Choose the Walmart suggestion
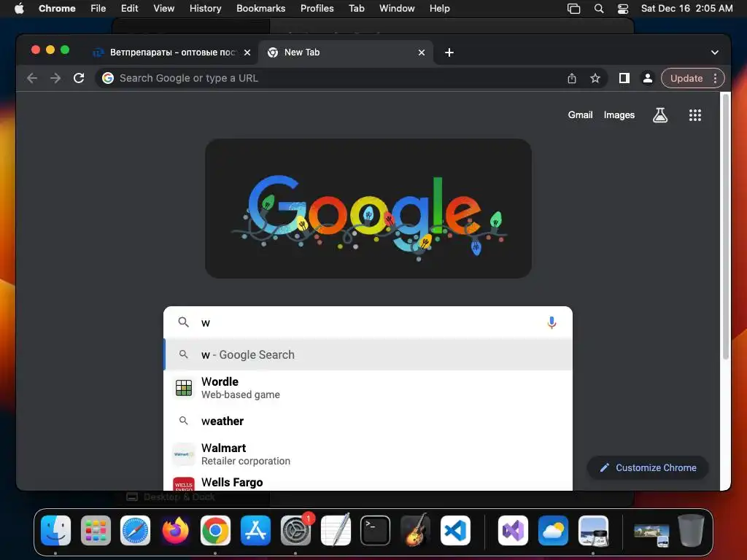Viewport: 747px width, 560px height. click(x=368, y=454)
